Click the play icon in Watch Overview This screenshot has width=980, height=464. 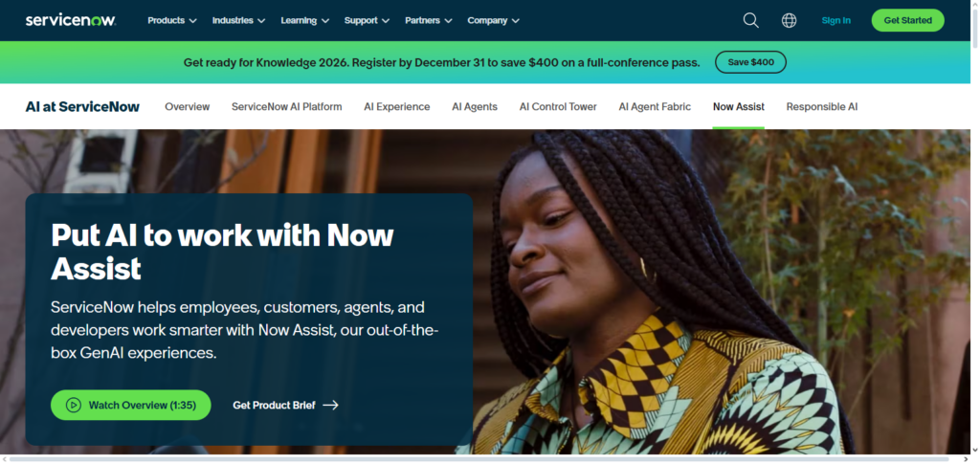point(73,406)
